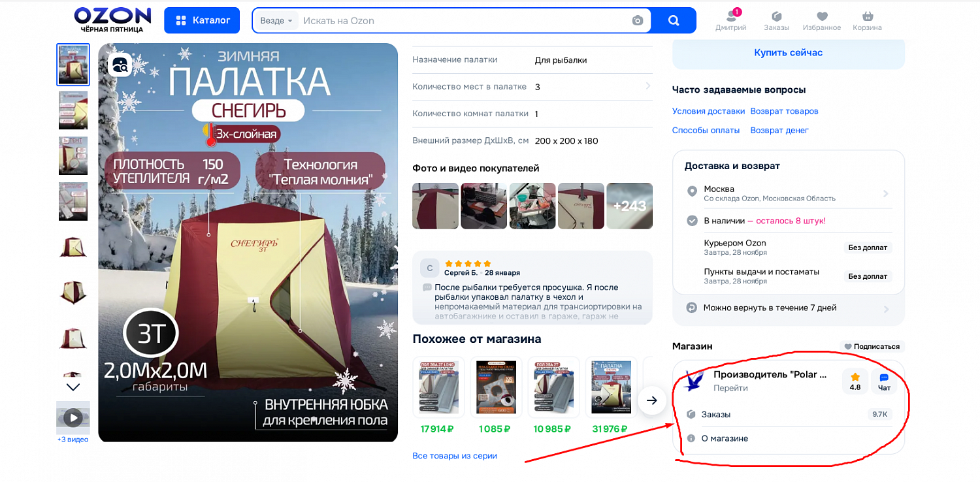Click the 9.7K orders badge
The image size is (980, 482).
point(879,415)
